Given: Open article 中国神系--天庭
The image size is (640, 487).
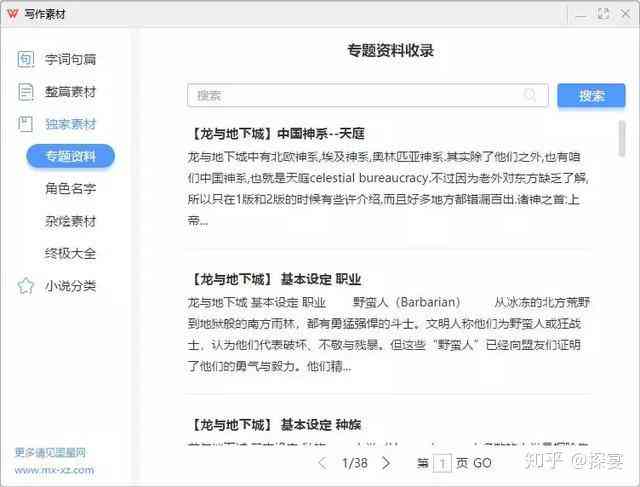Looking at the screenshot, I should (278, 134).
